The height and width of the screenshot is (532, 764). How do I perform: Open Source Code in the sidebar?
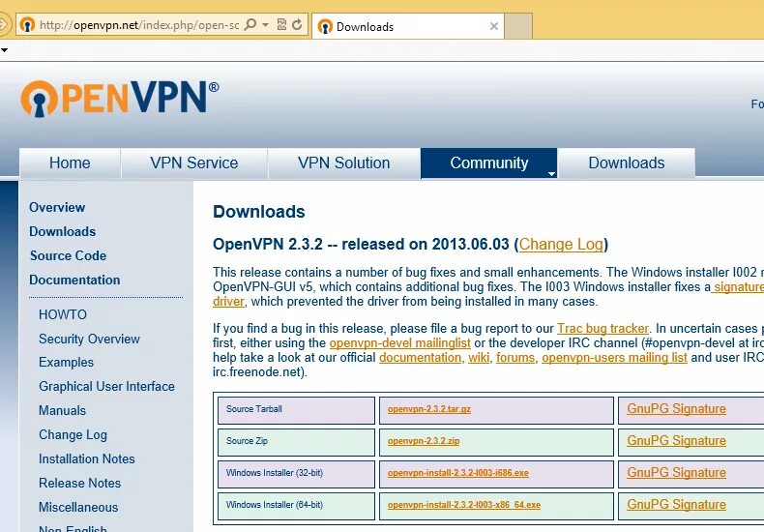pyautogui.click(x=69, y=255)
